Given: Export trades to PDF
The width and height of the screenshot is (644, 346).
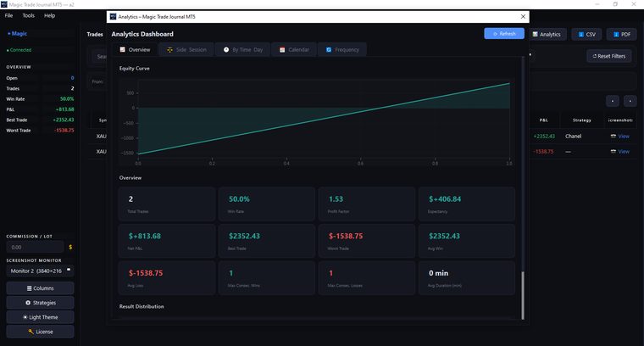Looking at the screenshot, I should click(x=621, y=34).
